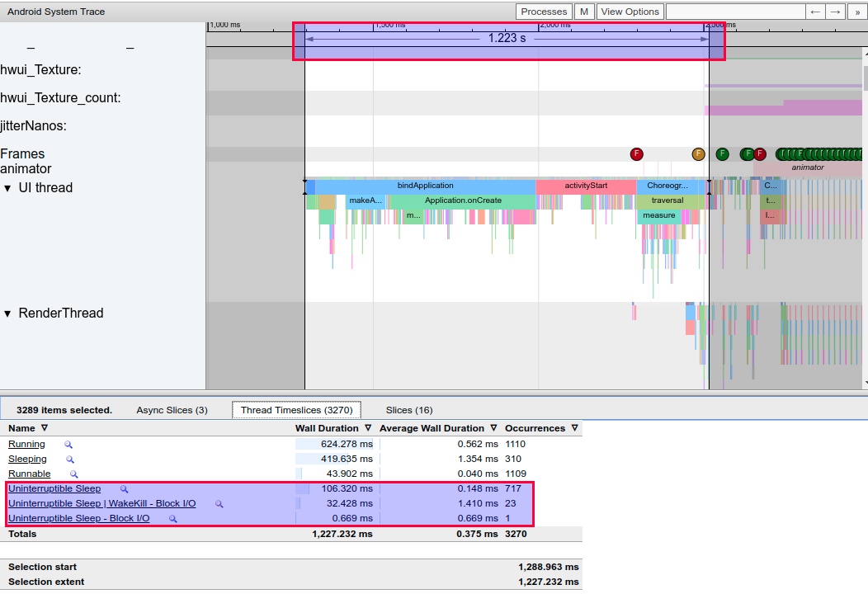The image size is (868, 594).
Task: Collapse the RenderThread track
Action: click(x=8, y=313)
